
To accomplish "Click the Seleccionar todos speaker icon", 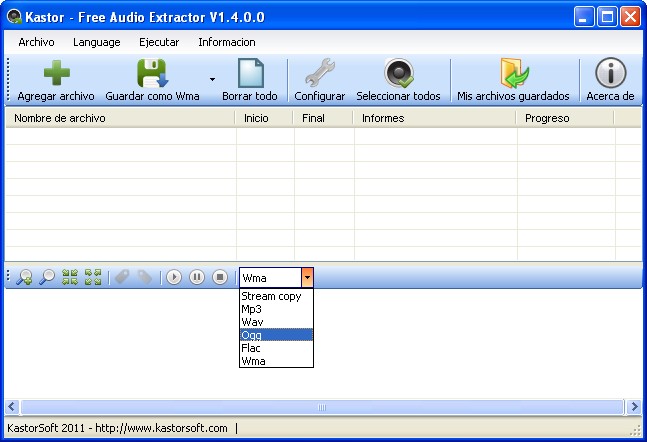I will (399, 73).
